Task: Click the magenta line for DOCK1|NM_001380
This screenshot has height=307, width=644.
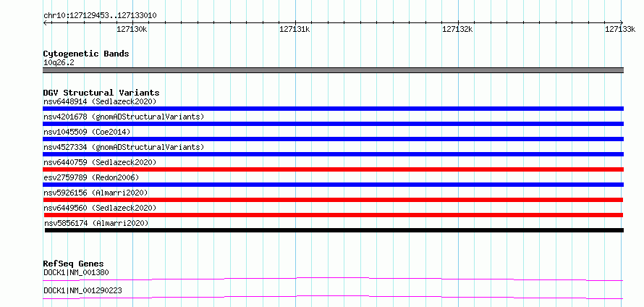Action: pyautogui.click(x=333, y=279)
